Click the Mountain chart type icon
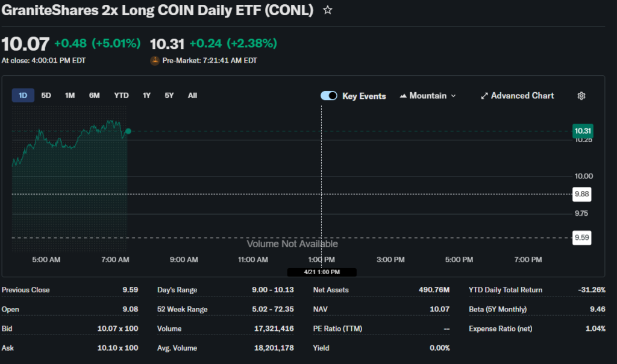Viewport: 617px width, 364px height. tap(403, 96)
